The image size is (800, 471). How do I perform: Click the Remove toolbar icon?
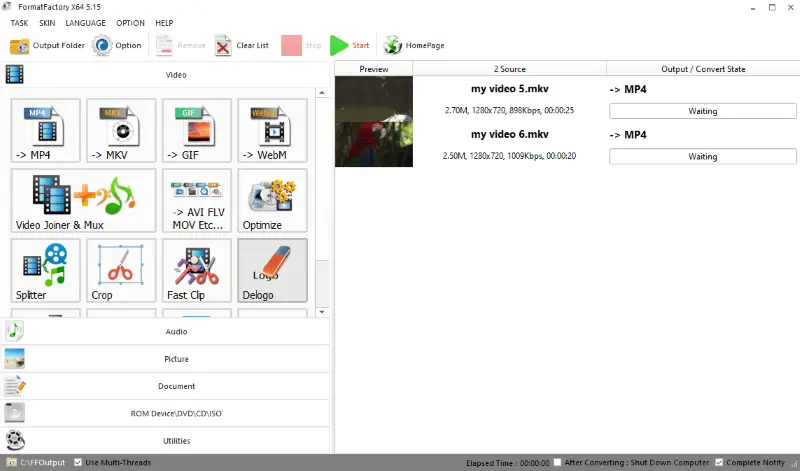(164, 45)
